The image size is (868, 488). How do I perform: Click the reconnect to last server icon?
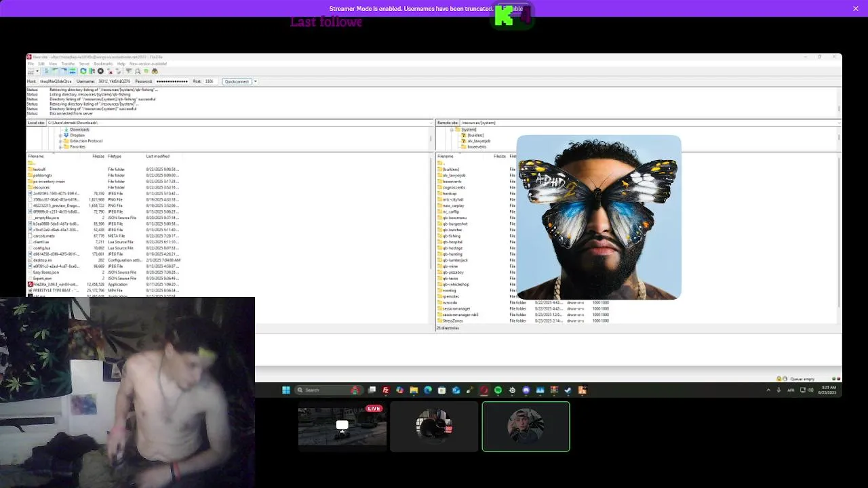[x=118, y=71]
